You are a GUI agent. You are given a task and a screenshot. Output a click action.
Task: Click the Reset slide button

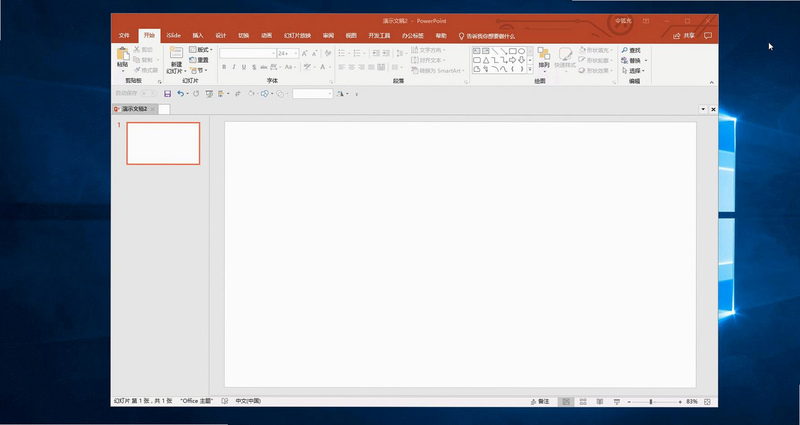(x=199, y=60)
